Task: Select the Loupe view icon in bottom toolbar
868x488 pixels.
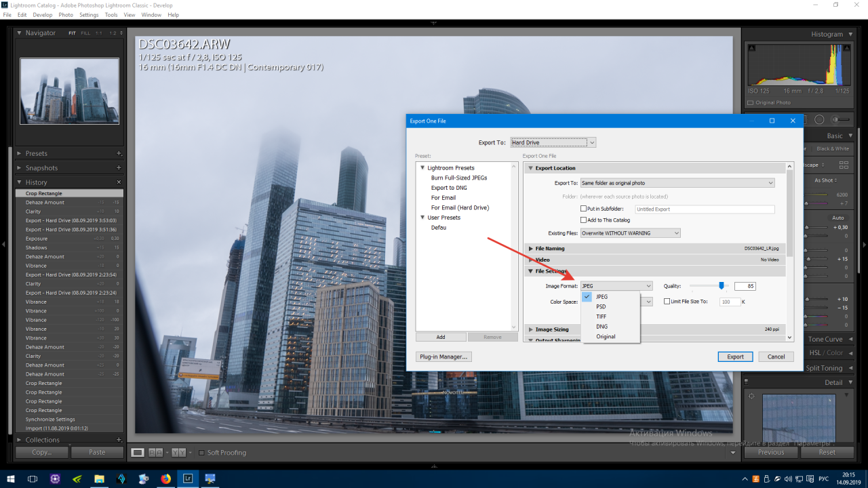Action: click(138, 452)
